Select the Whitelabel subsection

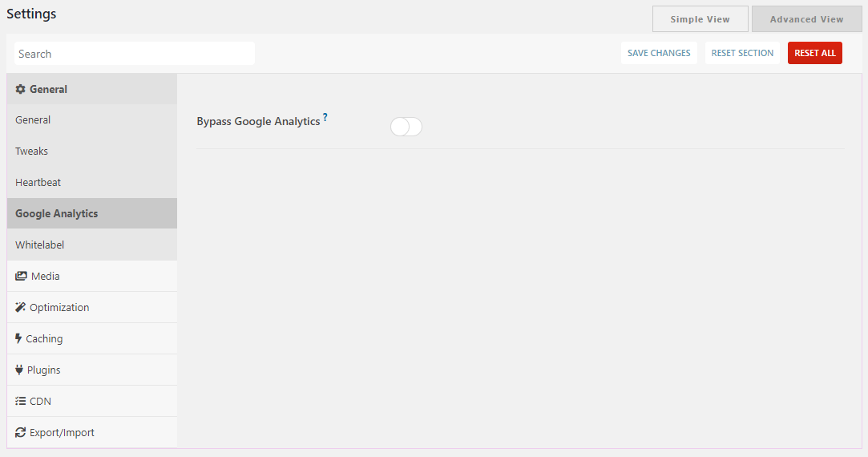pos(40,245)
